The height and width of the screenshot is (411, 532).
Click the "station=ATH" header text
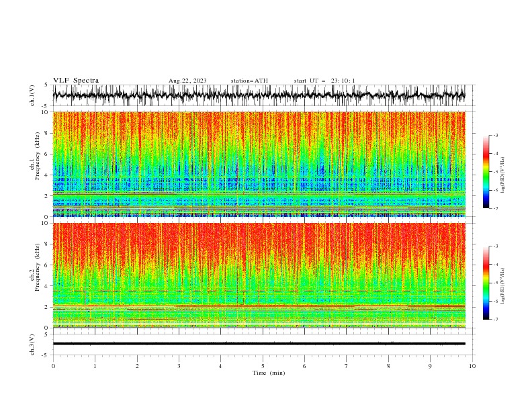(249, 81)
